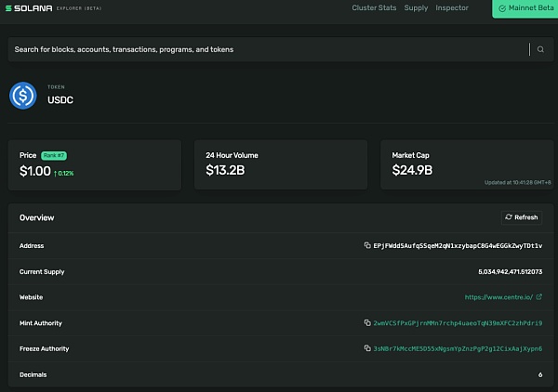
Task: Copy the Freeze Authority address
Action: click(367, 348)
